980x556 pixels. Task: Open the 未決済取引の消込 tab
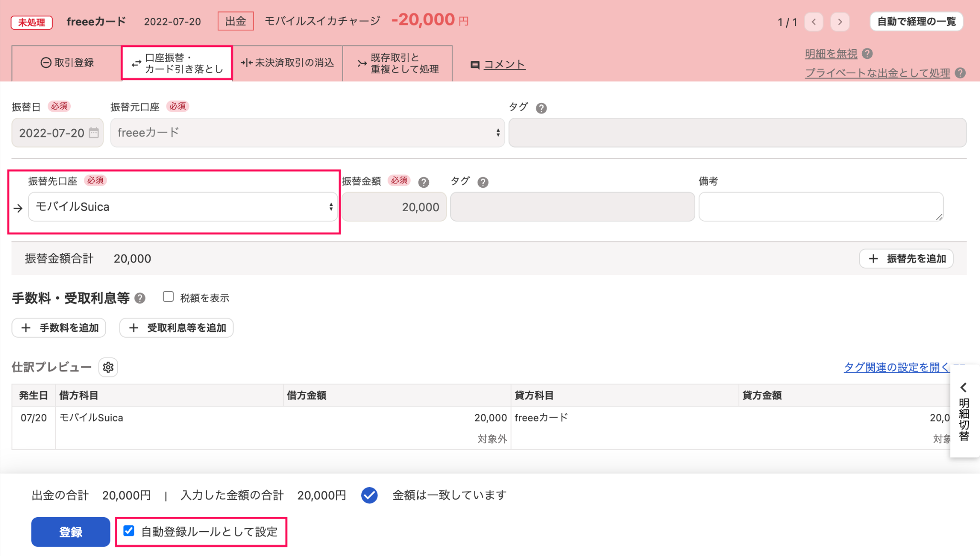point(288,63)
